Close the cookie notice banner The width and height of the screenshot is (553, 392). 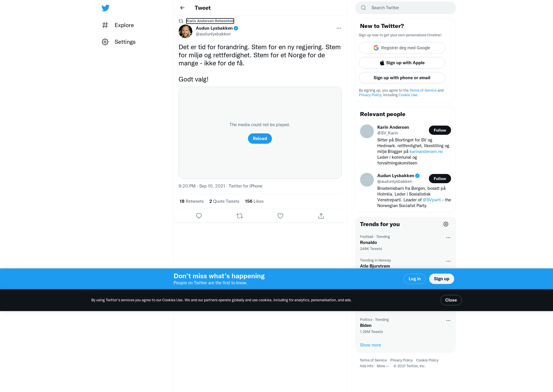[451, 300]
